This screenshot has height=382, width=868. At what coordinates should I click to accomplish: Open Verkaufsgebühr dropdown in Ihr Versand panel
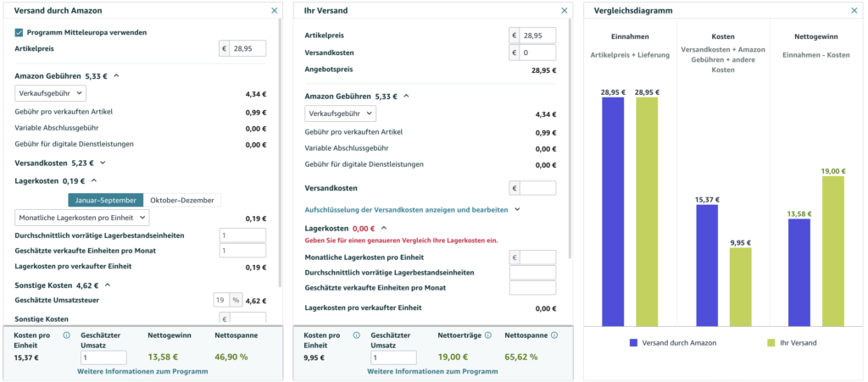[x=340, y=113]
